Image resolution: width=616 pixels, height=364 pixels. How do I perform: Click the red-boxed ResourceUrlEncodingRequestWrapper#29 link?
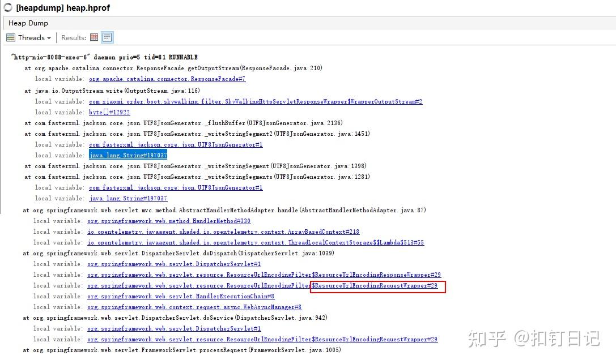[374, 285]
